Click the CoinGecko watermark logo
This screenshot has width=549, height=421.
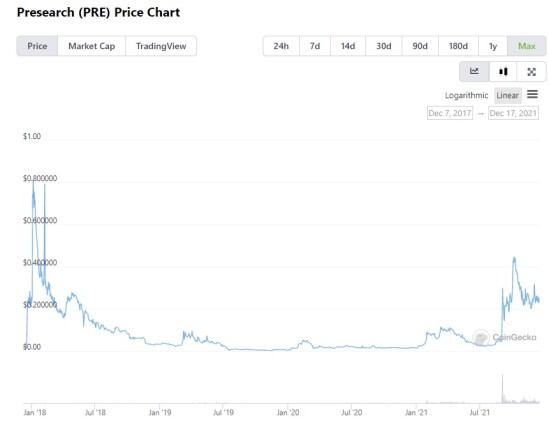pyautogui.click(x=481, y=337)
